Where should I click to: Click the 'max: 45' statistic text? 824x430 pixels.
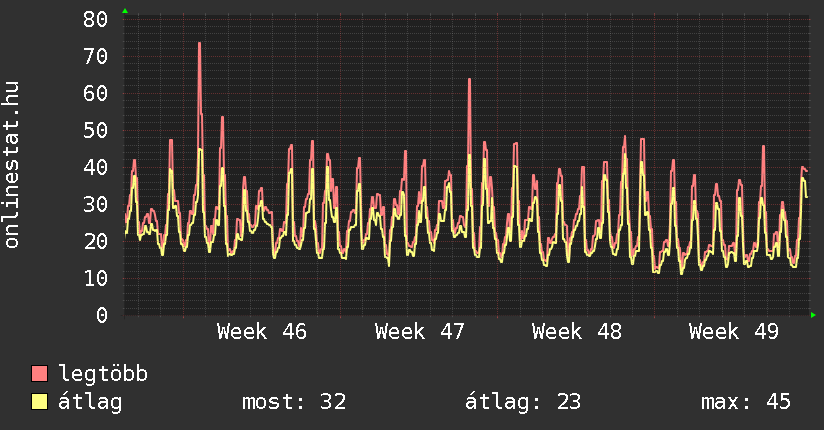point(746,402)
